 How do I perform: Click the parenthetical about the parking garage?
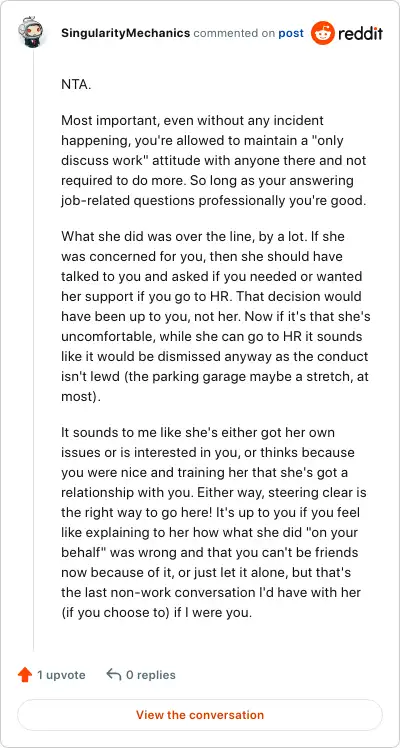(215, 387)
